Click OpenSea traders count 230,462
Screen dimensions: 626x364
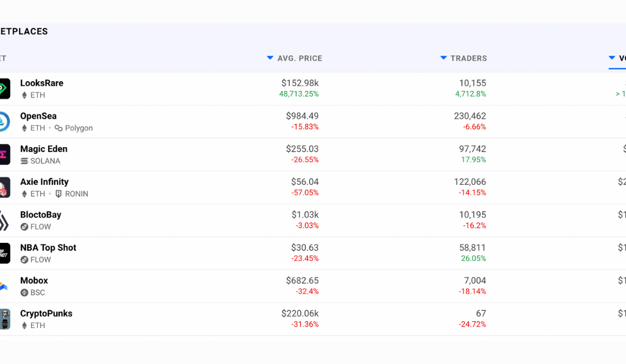(x=470, y=116)
